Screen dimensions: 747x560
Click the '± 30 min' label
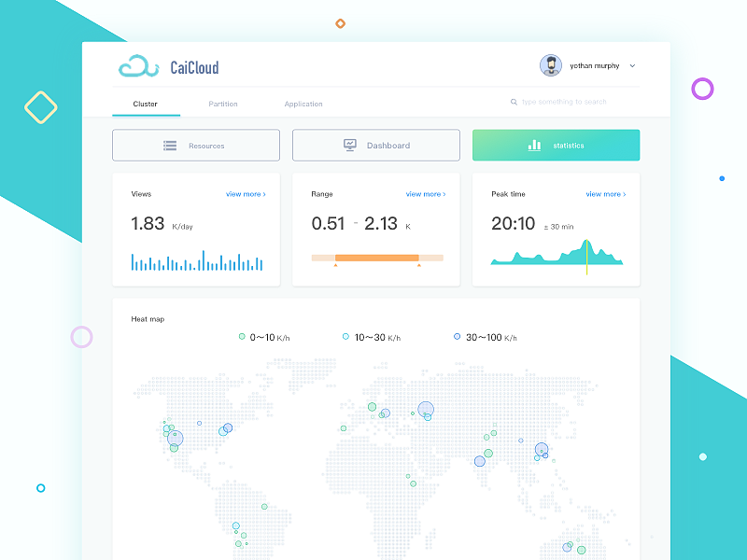click(558, 227)
